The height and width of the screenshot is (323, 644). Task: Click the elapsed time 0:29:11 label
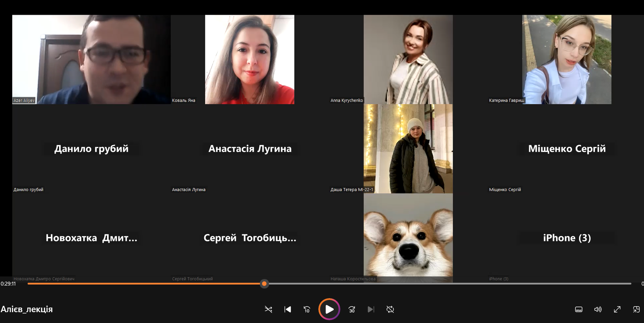pos(8,284)
